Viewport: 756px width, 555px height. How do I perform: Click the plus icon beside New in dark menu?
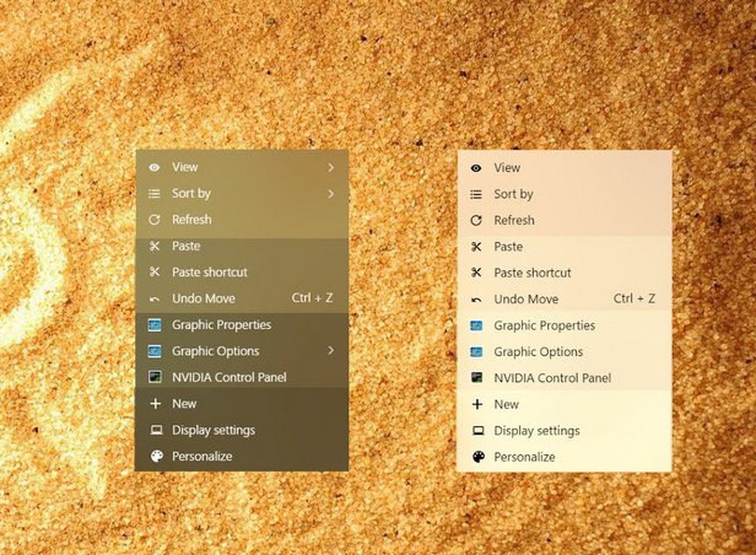pos(155,404)
